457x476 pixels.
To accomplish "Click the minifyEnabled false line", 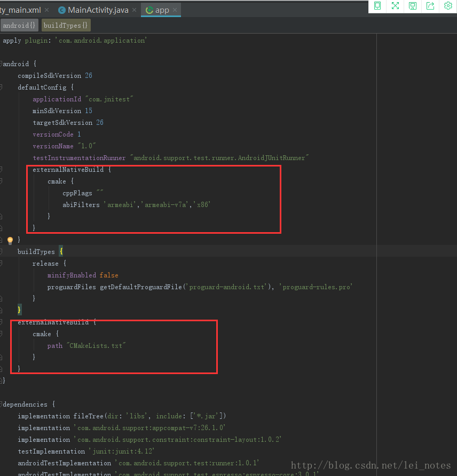I will [x=83, y=275].
